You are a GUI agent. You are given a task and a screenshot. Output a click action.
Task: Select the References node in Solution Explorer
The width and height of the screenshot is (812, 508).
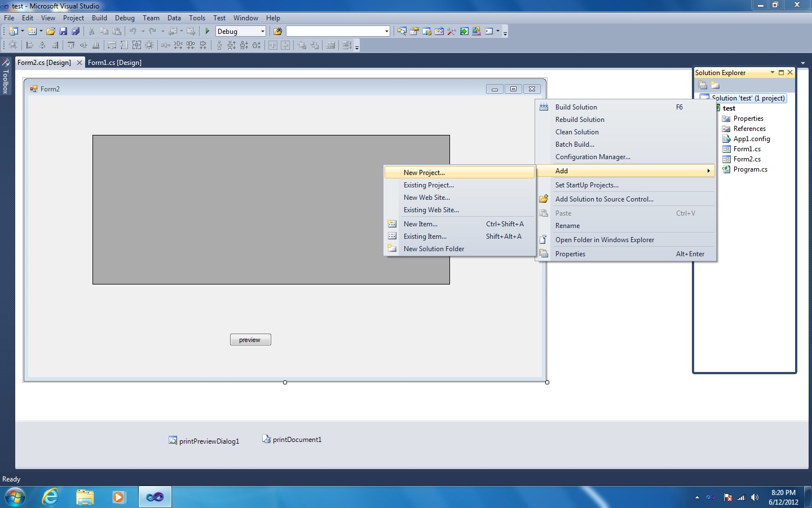coord(749,129)
